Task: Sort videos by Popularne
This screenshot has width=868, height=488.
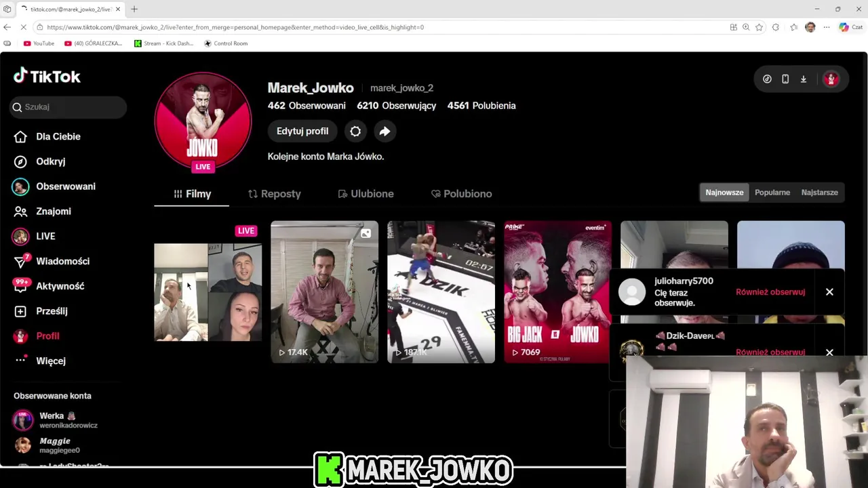Action: [772, 192]
